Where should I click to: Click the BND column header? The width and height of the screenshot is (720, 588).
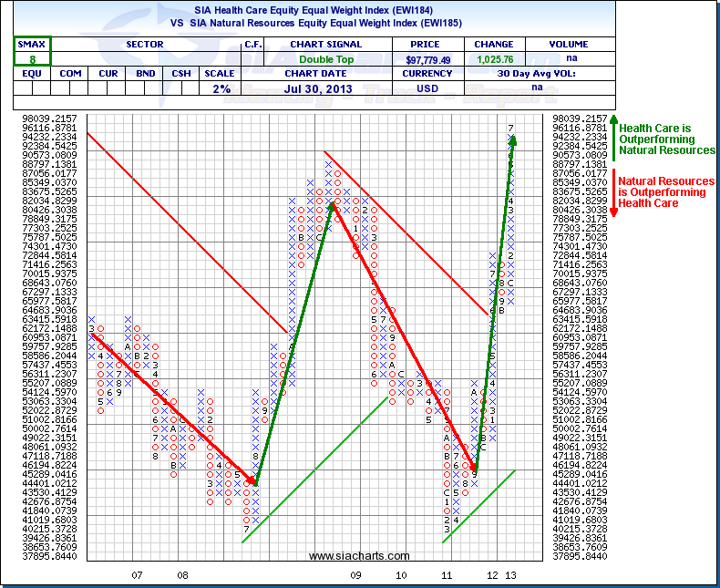point(146,73)
